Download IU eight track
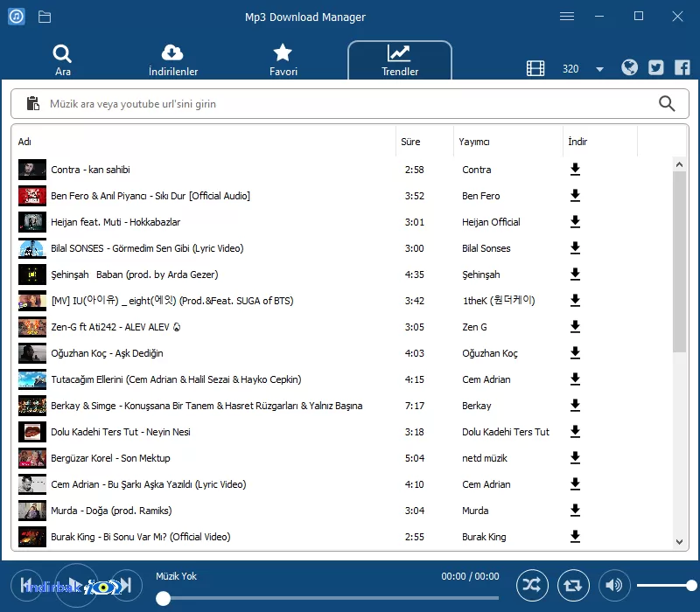700x612 pixels. (x=575, y=301)
